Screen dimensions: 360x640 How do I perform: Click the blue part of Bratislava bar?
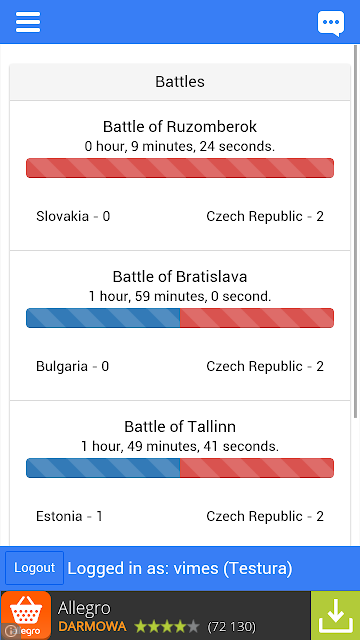pos(103,318)
